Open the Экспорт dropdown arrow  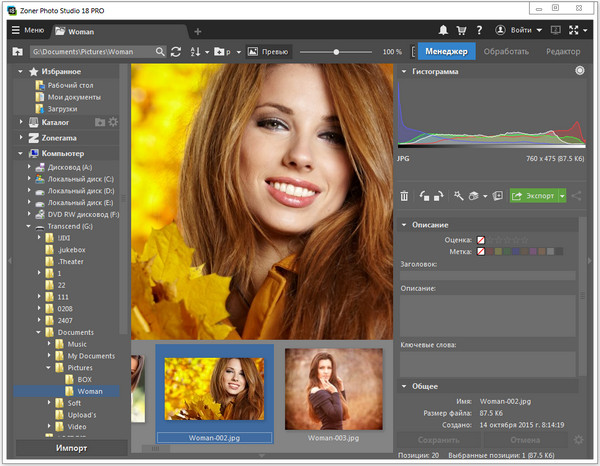coord(563,197)
